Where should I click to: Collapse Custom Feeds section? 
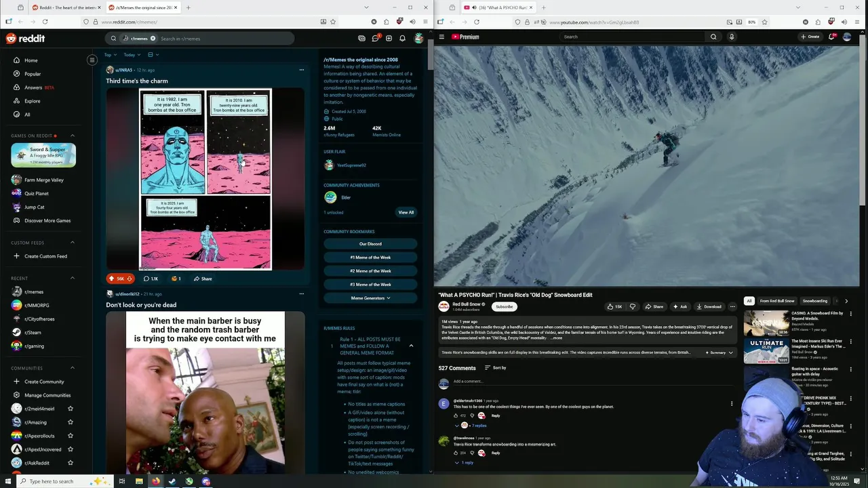[x=73, y=243]
